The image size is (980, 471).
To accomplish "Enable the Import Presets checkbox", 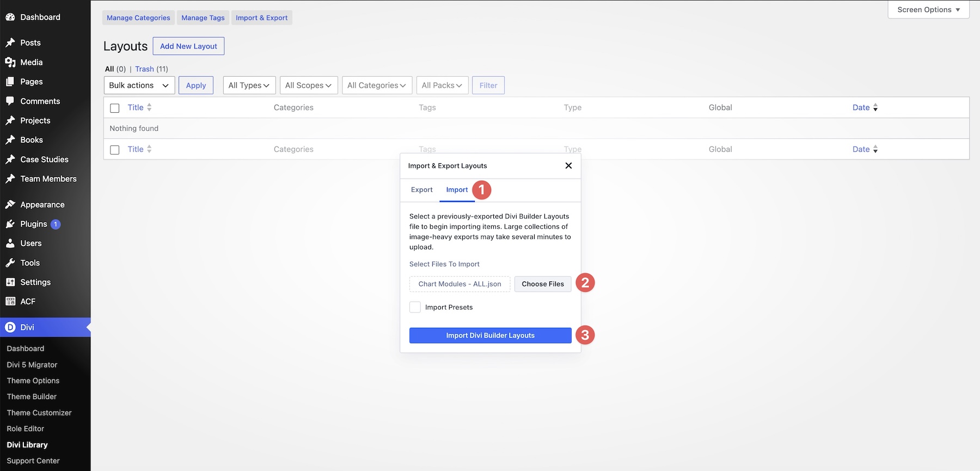I will point(415,307).
